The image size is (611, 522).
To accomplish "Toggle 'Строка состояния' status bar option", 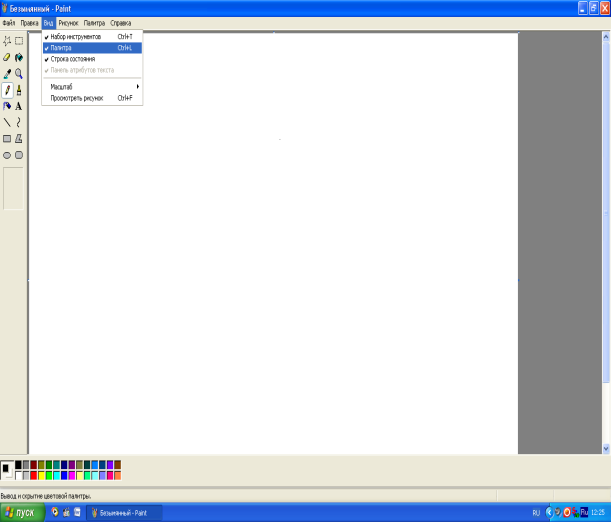I will pyautogui.click(x=92, y=59).
